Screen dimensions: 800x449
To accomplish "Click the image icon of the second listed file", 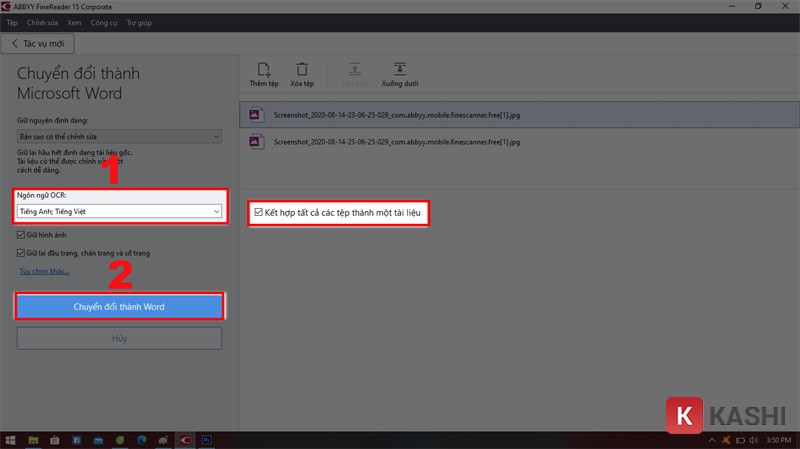I will coord(256,143).
